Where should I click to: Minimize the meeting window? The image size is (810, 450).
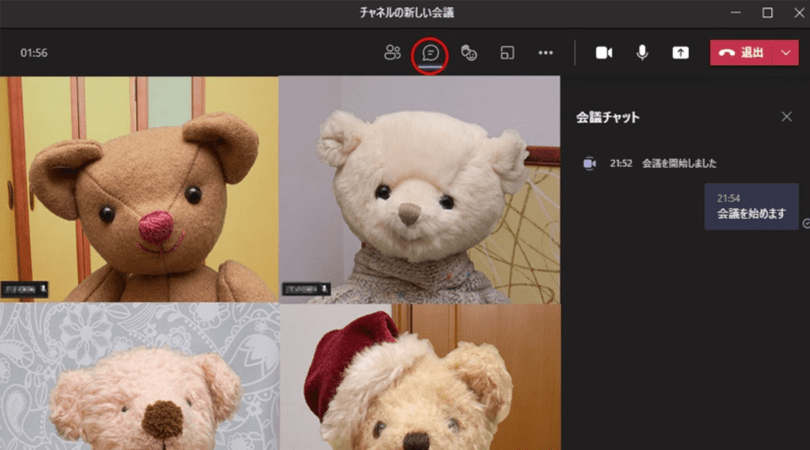point(736,12)
